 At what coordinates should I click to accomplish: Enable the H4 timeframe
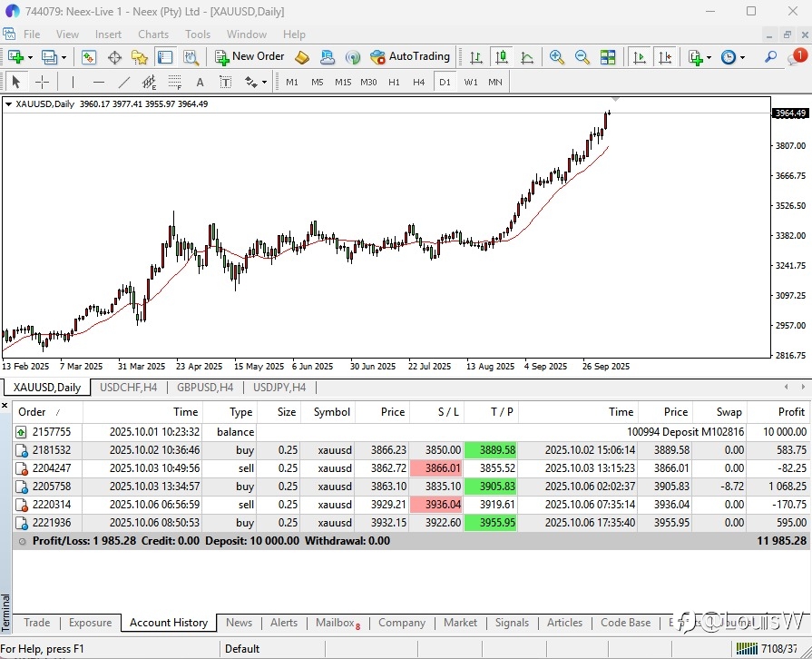coord(418,82)
